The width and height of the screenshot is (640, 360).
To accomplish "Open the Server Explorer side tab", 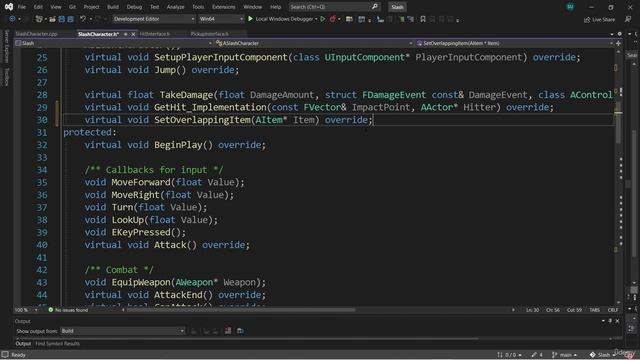I will pos(6,47).
